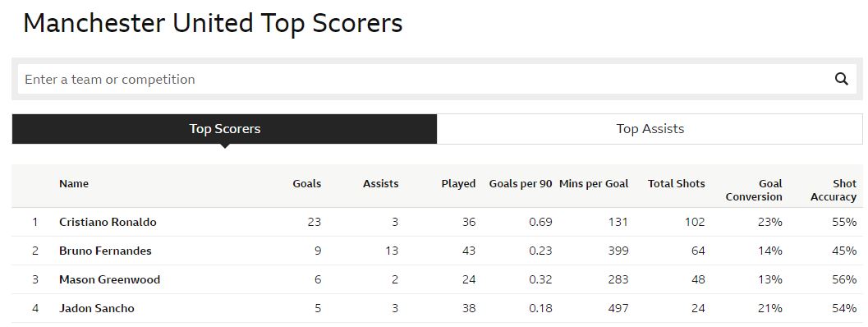This screenshot has width=868, height=327.
Task: Open Bruno Fernandes player link
Action: click(x=105, y=251)
